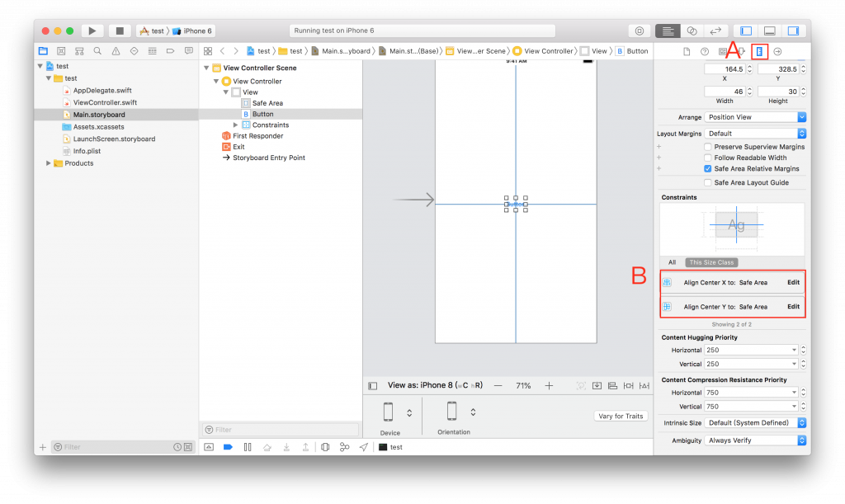Open the Report navigator speech bubble icon
Screen dimensions: 845x504
pos(189,51)
